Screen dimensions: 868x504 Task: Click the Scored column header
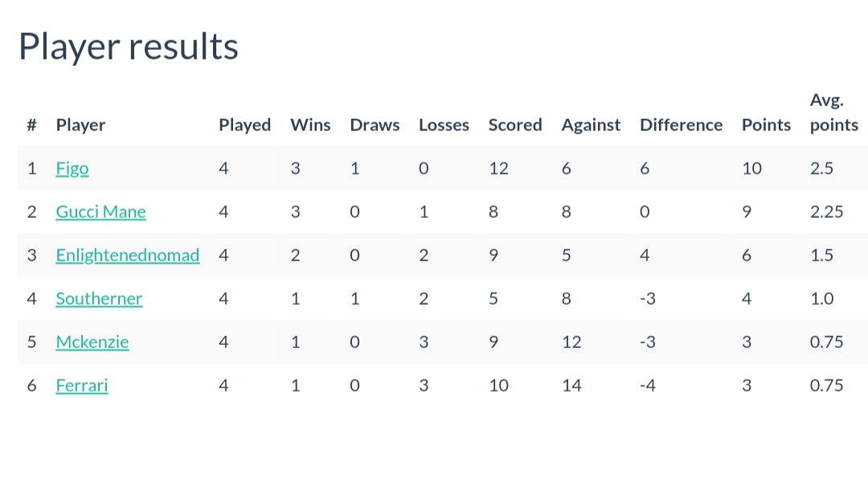[x=515, y=125]
